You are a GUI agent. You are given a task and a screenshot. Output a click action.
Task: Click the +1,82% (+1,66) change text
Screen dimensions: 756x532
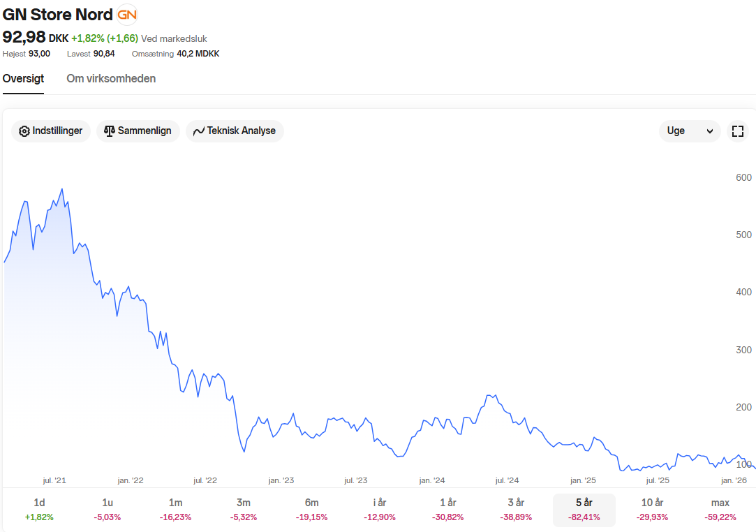pos(105,38)
